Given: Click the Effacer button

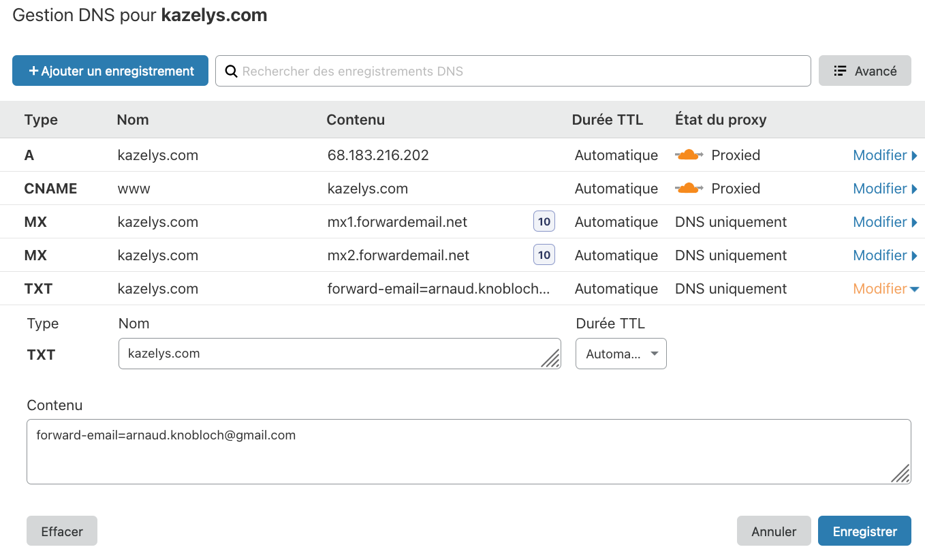Looking at the screenshot, I should tap(62, 531).
